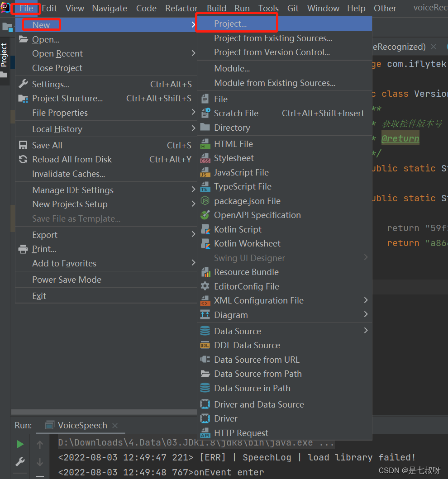Click the Data Source from Path folder icon
This screenshot has height=479, width=448.
click(205, 374)
